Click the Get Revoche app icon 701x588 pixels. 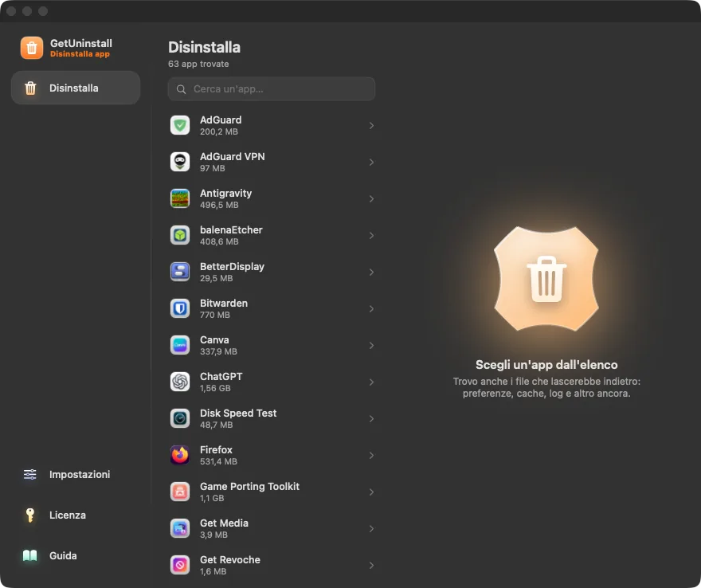(x=180, y=566)
